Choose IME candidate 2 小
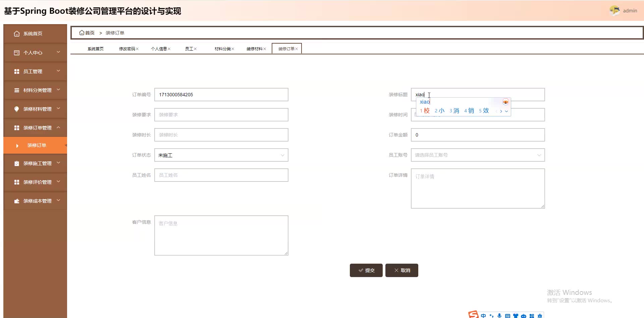Screen dimensions: 644x318 point(439,111)
